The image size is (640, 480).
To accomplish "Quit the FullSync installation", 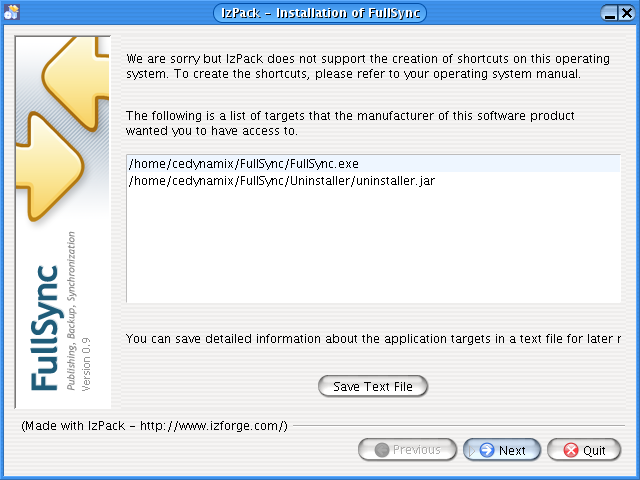I will point(584,450).
